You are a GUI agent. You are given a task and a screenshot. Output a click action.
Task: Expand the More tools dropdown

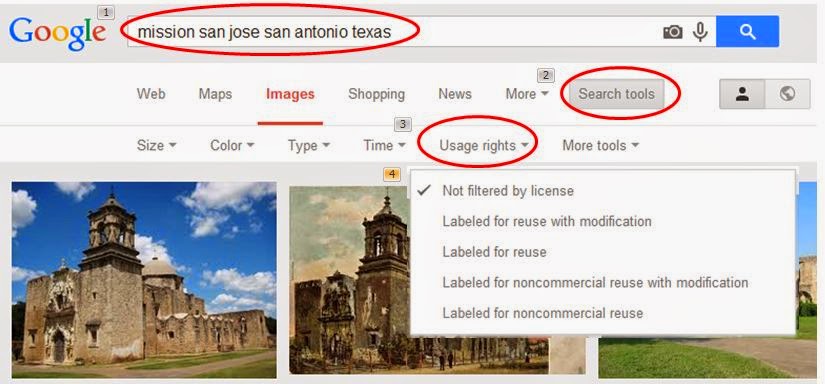point(600,145)
